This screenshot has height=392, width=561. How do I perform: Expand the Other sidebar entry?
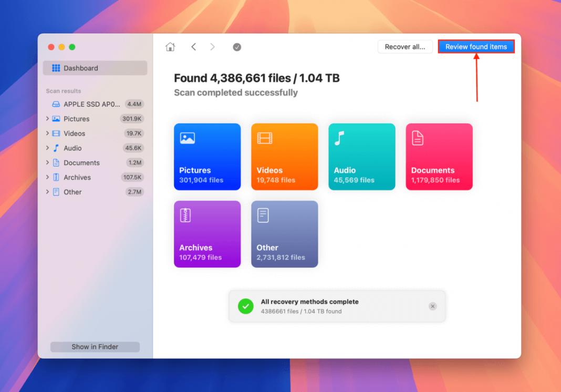tap(47, 192)
